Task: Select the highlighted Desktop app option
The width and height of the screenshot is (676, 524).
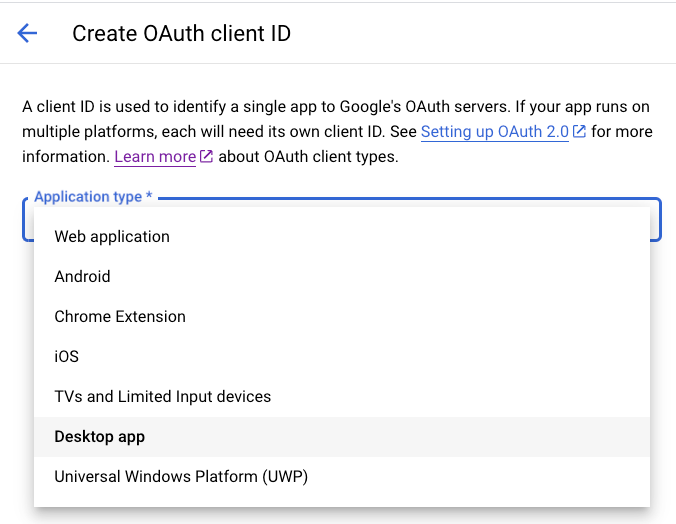Action: (100, 437)
